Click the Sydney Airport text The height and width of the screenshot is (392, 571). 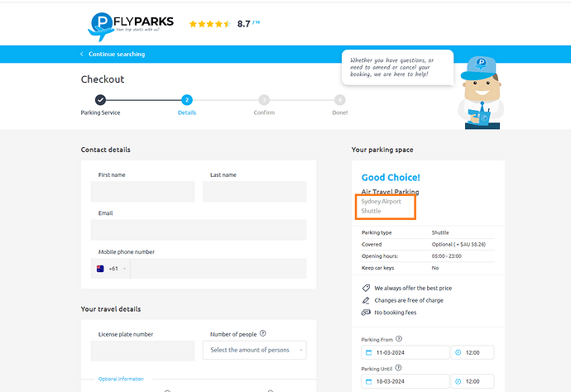click(381, 201)
